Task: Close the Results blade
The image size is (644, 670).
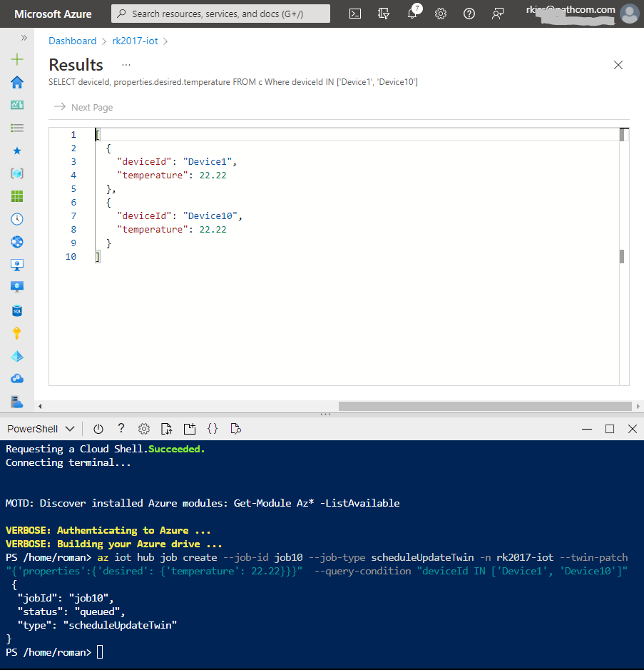Action: 618,65
